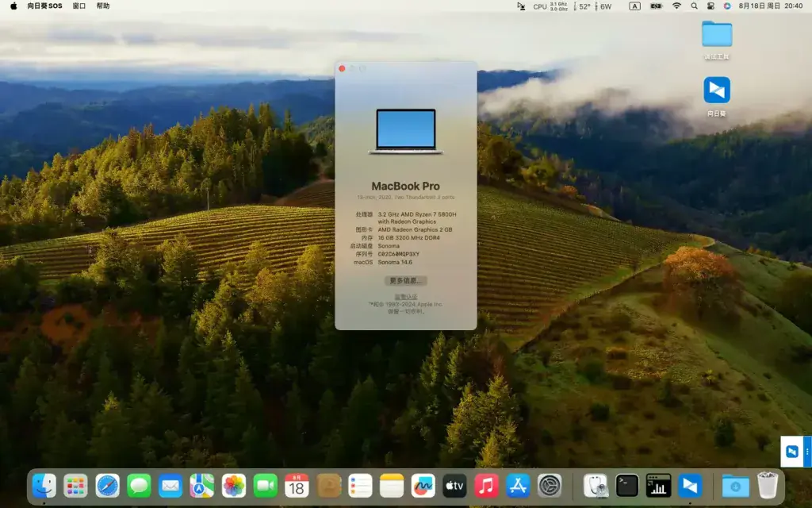Open the Mail app in the Dock
Viewport: 812px width, 508px height.
click(170, 486)
